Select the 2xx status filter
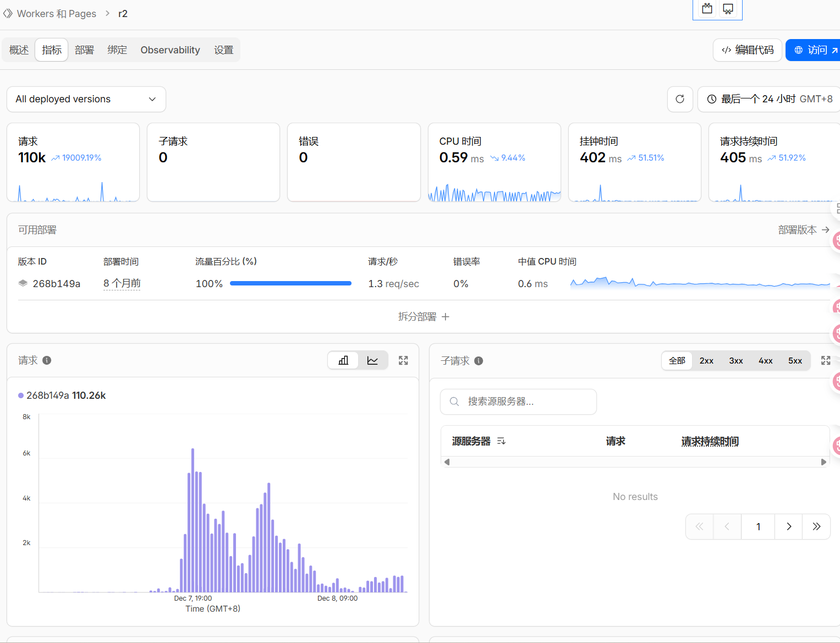The image size is (840, 643). pyautogui.click(x=706, y=360)
